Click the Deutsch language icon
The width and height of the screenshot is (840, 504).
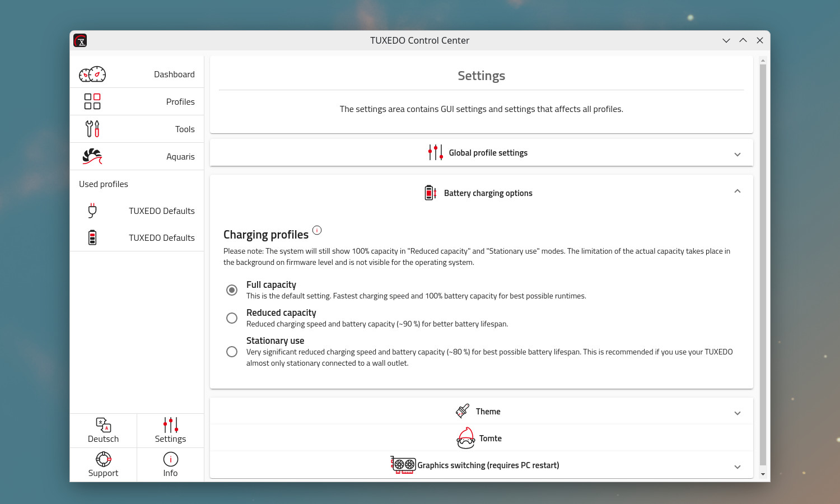click(104, 425)
